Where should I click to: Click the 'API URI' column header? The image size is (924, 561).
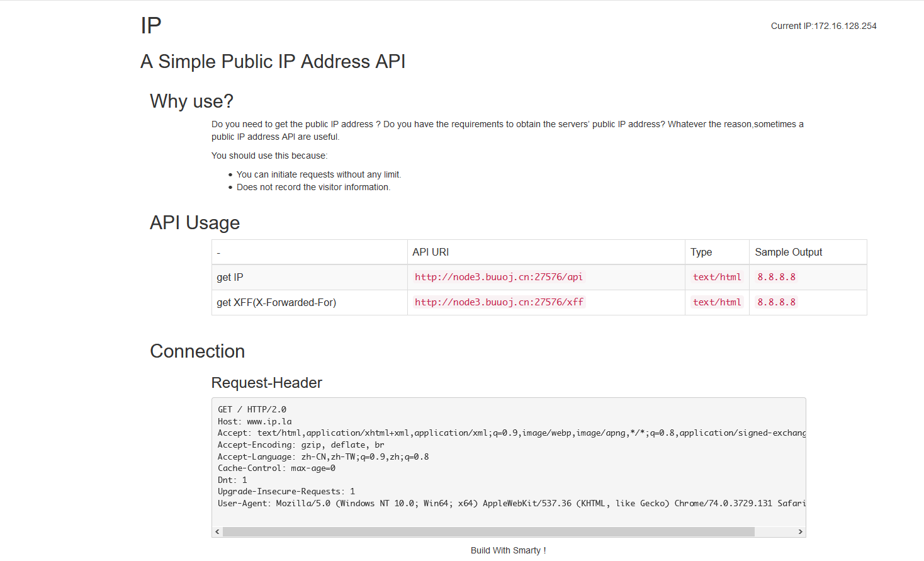431,252
